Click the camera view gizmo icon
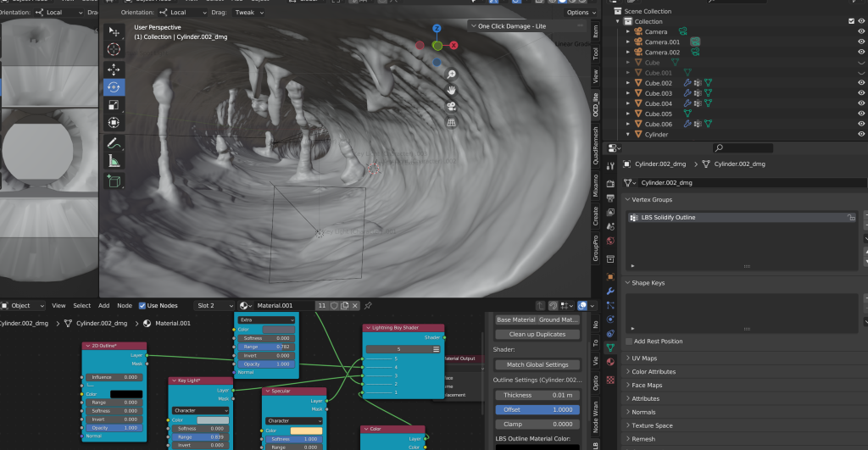The image size is (868, 450). click(x=453, y=106)
